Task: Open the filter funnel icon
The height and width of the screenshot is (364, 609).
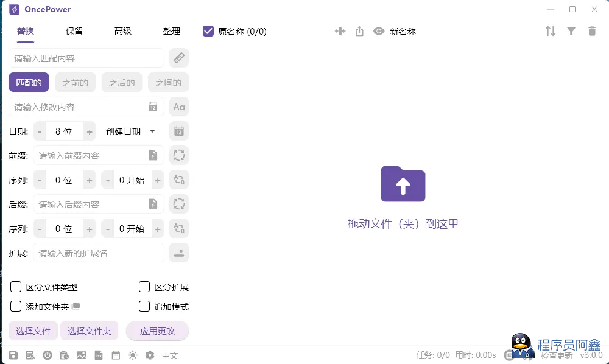Action: 571,31
